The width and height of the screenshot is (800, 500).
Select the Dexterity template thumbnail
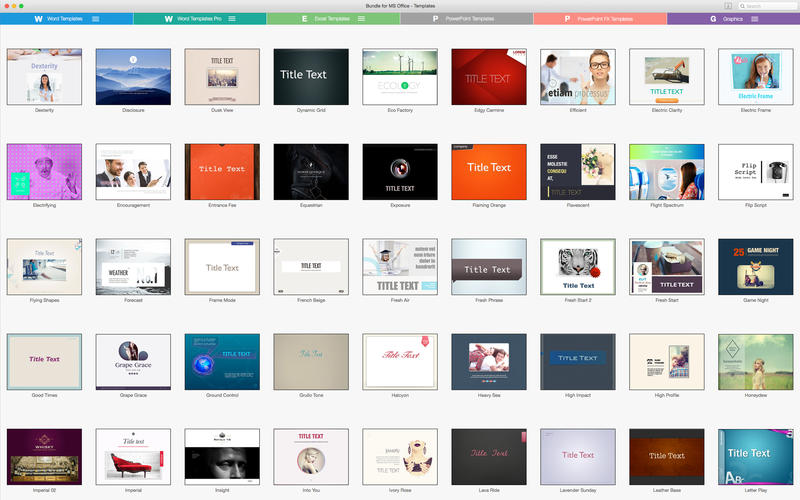click(44, 77)
